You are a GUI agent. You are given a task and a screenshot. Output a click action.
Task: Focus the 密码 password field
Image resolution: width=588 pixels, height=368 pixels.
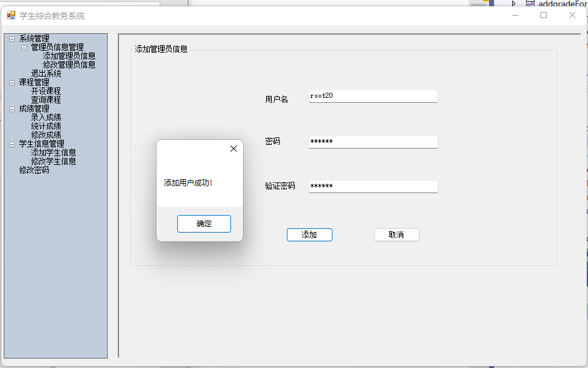(x=373, y=142)
